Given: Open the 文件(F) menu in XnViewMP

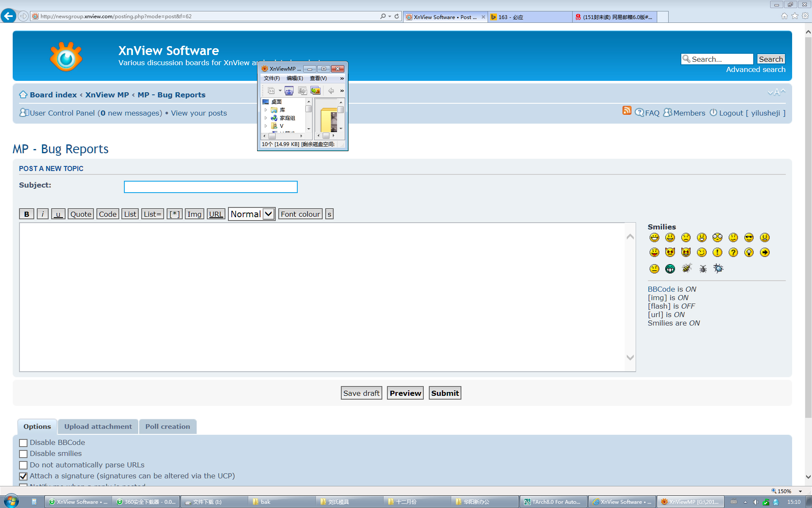Looking at the screenshot, I should tap(272, 78).
